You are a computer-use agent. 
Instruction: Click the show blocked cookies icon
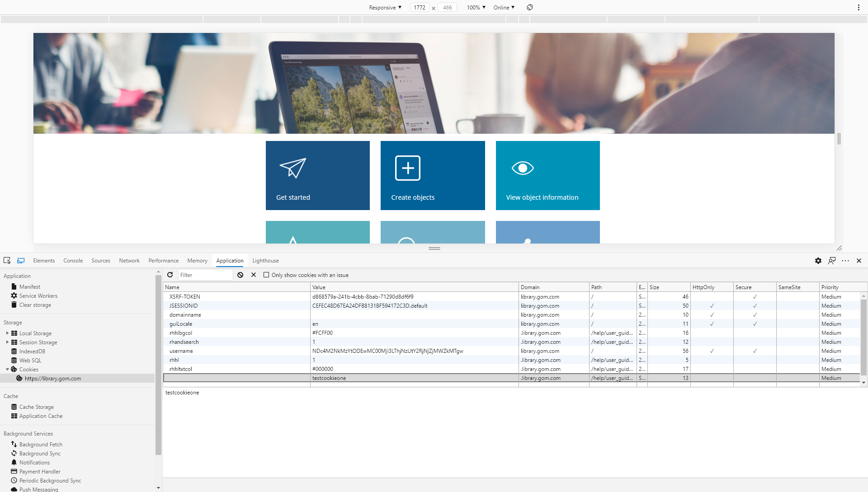click(240, 275)
